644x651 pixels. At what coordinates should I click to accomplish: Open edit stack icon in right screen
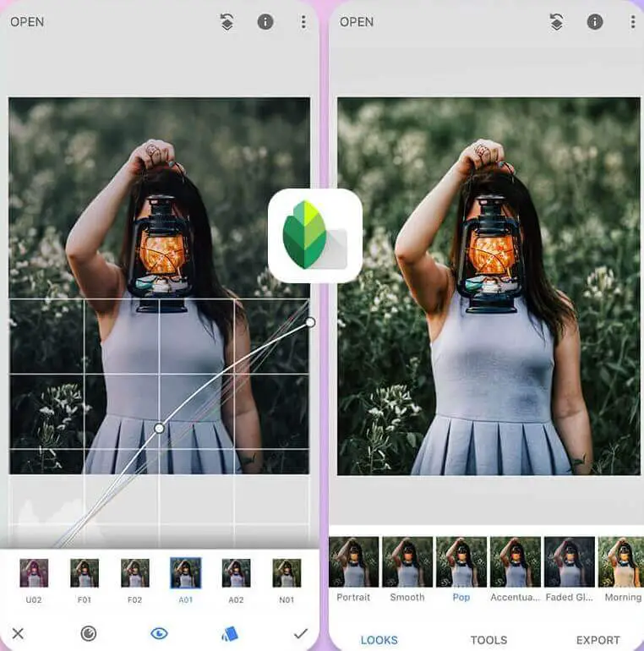(x=556, y=22)
